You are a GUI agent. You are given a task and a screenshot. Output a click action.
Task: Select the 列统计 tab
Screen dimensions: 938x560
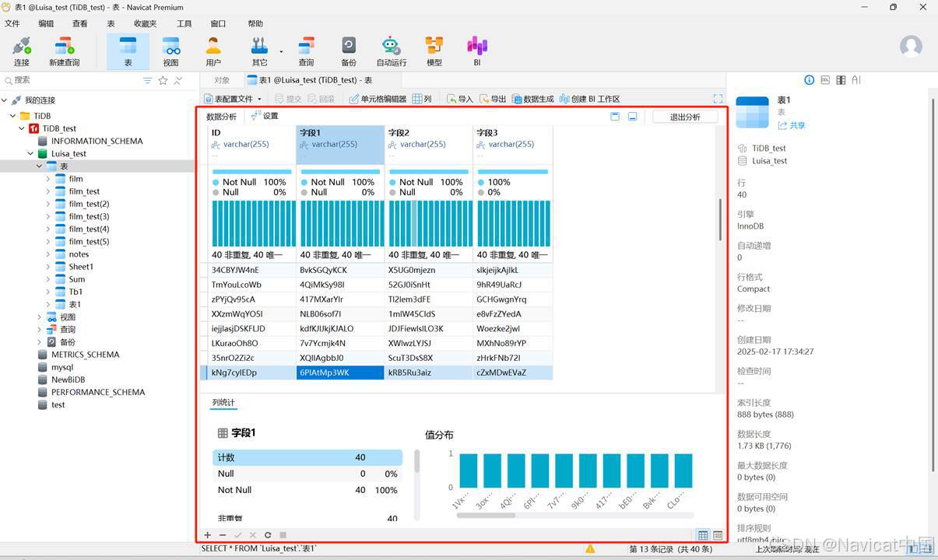pos(223,403)
